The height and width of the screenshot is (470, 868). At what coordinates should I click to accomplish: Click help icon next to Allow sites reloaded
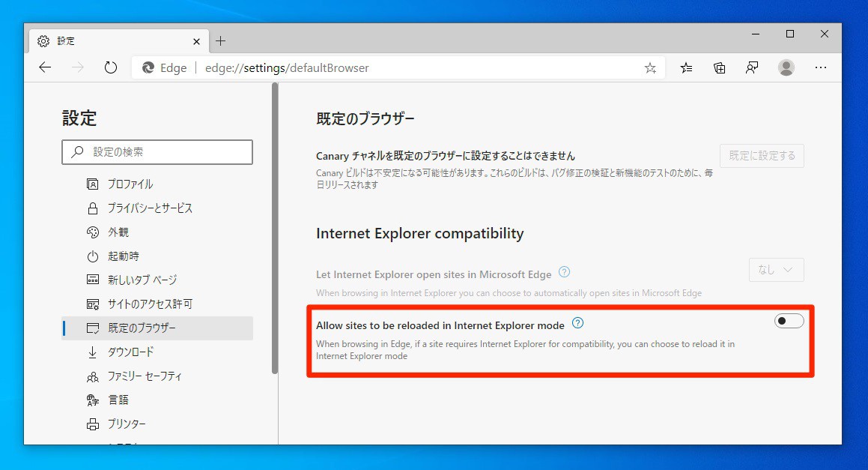(x=577, y=323)
